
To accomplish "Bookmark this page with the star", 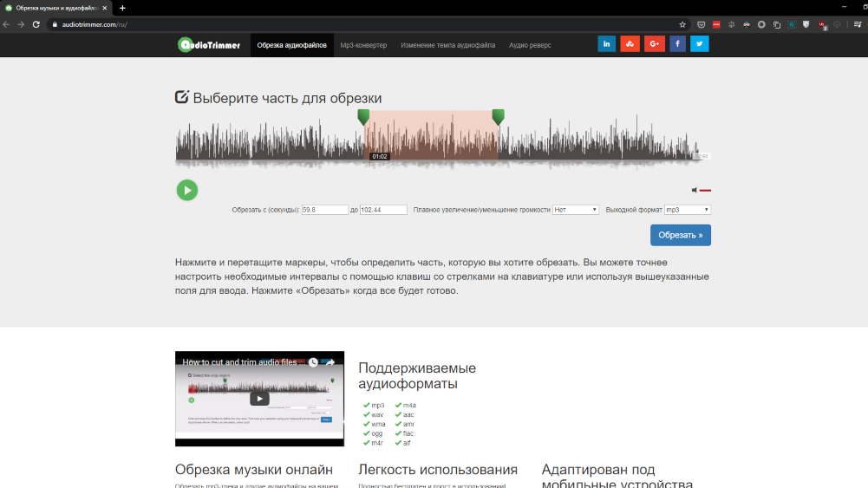I will [x=682, y=24].
